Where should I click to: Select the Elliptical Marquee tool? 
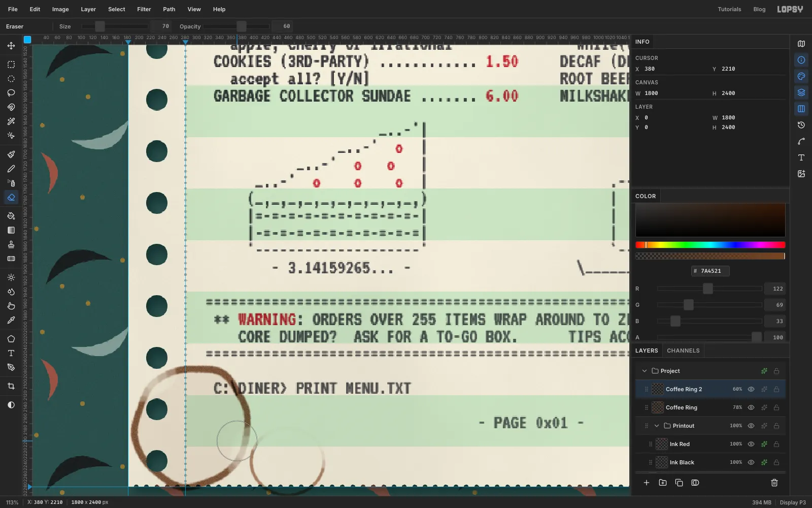click(11, 79)
